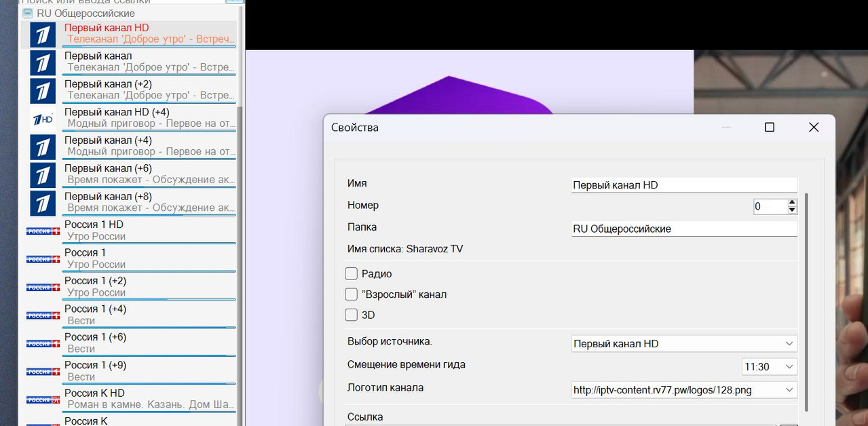Select channel name Первый канал (+8)
868x426 pixels.
pyautogui.click(x=108, y=196)
